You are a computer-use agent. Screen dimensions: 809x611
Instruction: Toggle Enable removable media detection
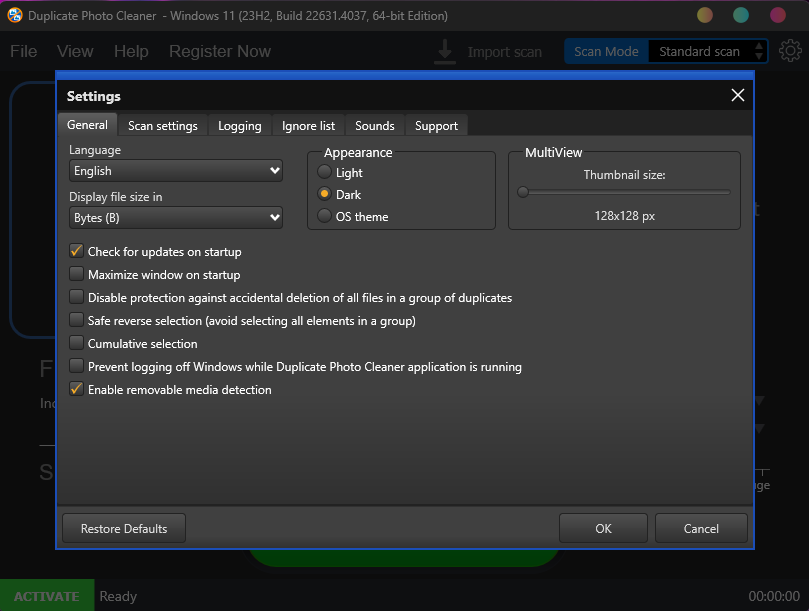point(76,389)
